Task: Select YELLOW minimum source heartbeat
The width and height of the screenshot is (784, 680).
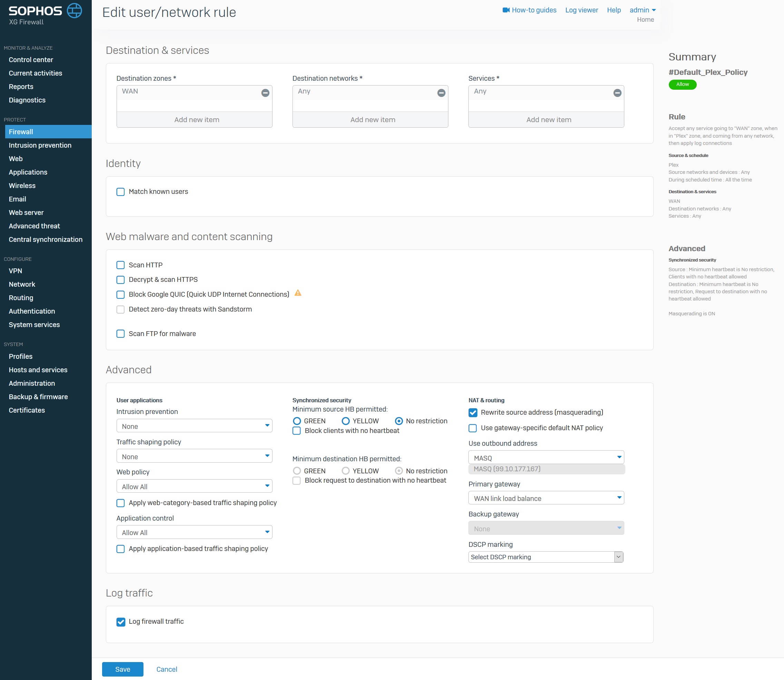Action: [x=346, y=421]
